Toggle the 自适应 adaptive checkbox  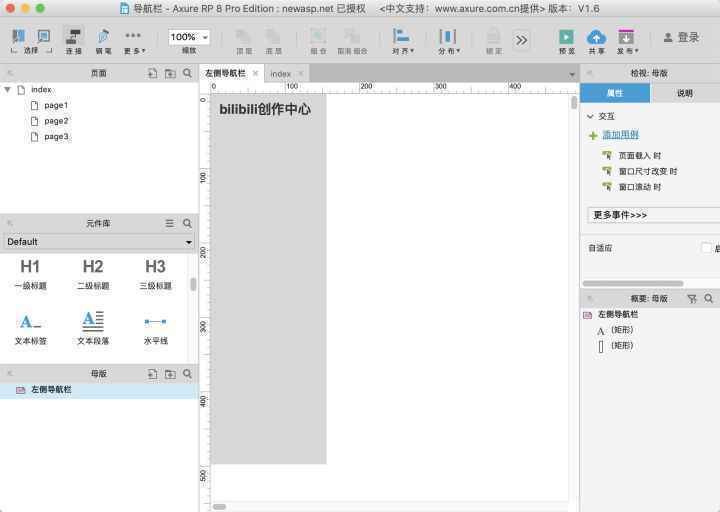click(706, 248)
